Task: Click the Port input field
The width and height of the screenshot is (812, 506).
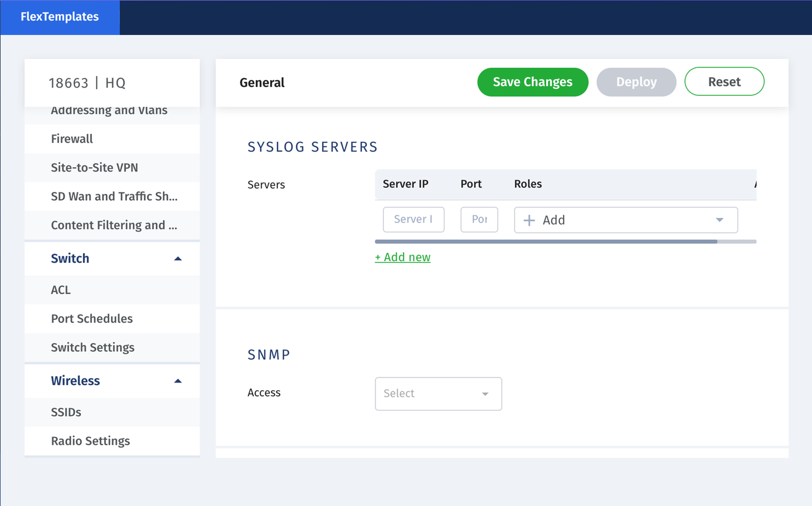Action: click(479, 219)
